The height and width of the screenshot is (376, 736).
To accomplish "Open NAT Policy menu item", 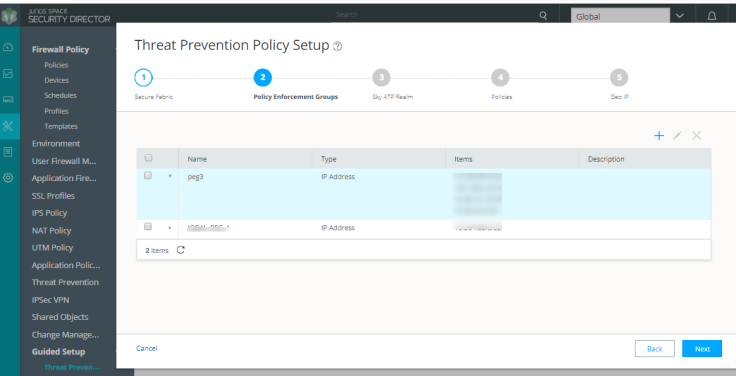I will point(51,230).
